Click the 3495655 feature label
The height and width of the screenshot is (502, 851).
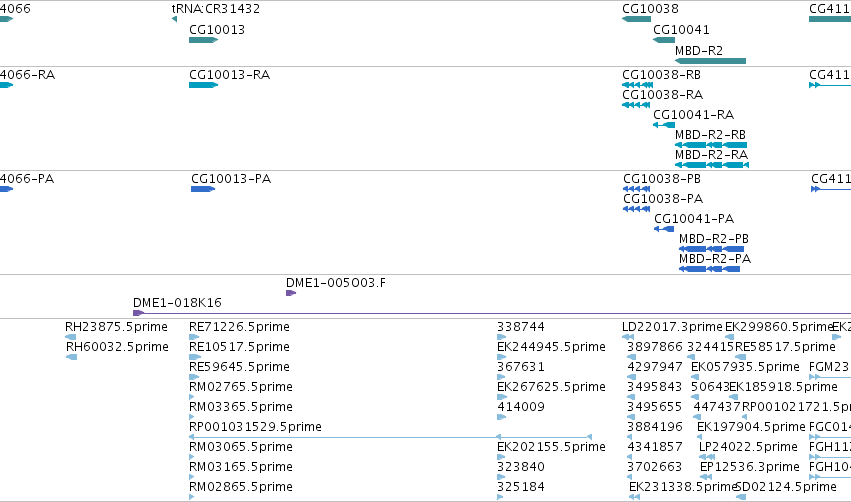[655, 407]
